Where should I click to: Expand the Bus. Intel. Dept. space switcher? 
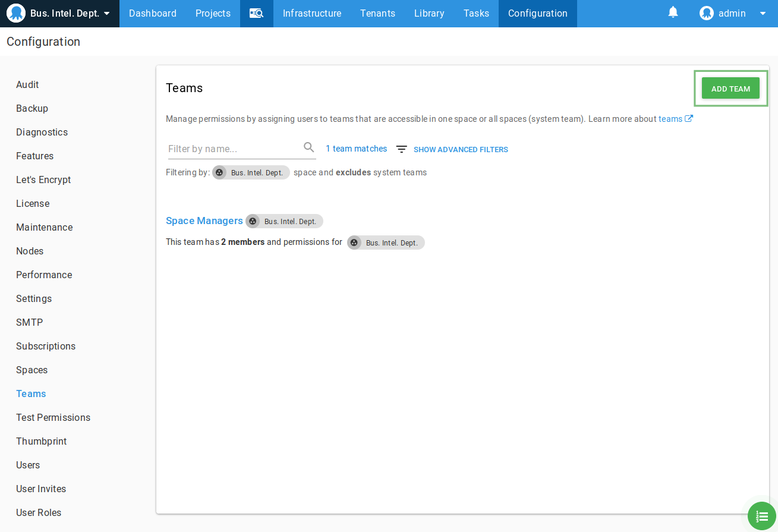106,13
